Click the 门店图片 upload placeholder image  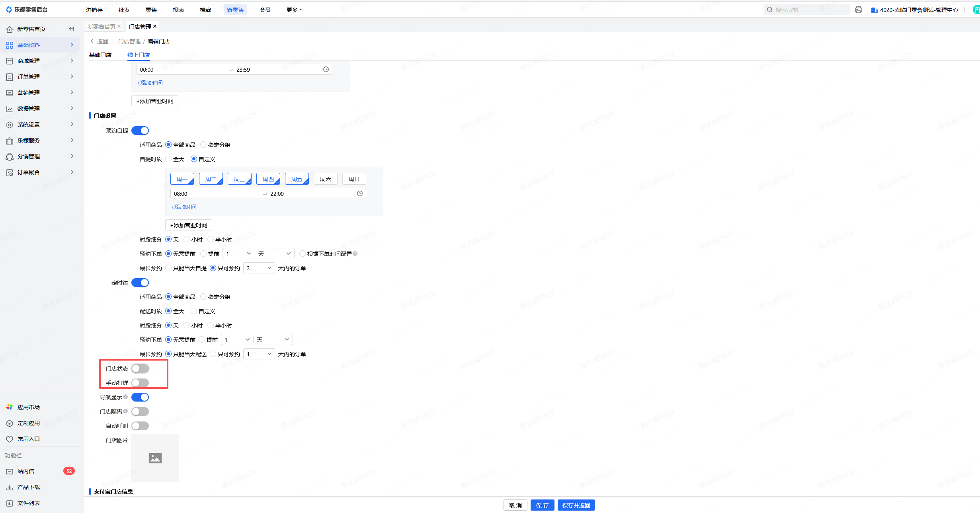point(155,458)
